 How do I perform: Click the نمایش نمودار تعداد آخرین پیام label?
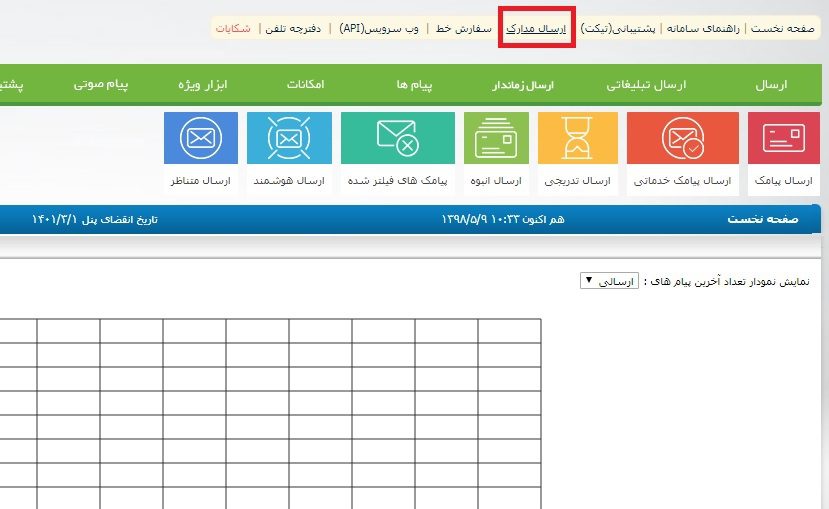click(x=726, y=281)
